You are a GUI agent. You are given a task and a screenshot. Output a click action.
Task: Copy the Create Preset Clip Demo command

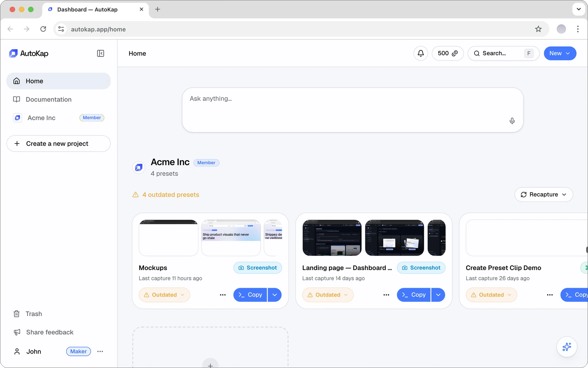574,295
